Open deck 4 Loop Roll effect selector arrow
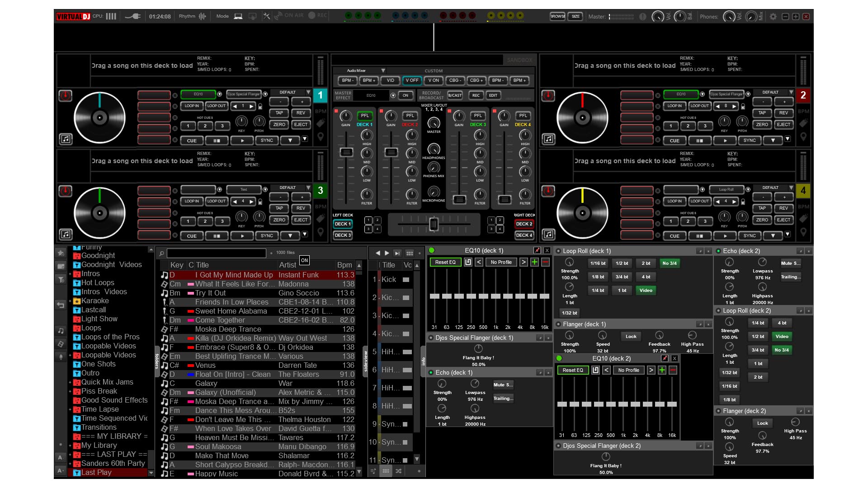Viewport: 868px width, 488px height. pos(748,189)
